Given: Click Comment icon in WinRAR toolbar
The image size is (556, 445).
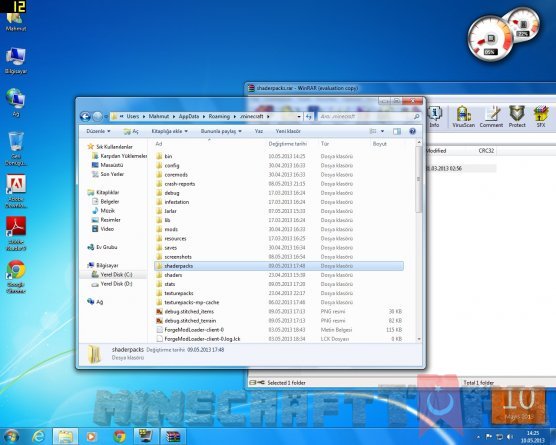Looking at the screenshot, I should click(x=491, y=117).
